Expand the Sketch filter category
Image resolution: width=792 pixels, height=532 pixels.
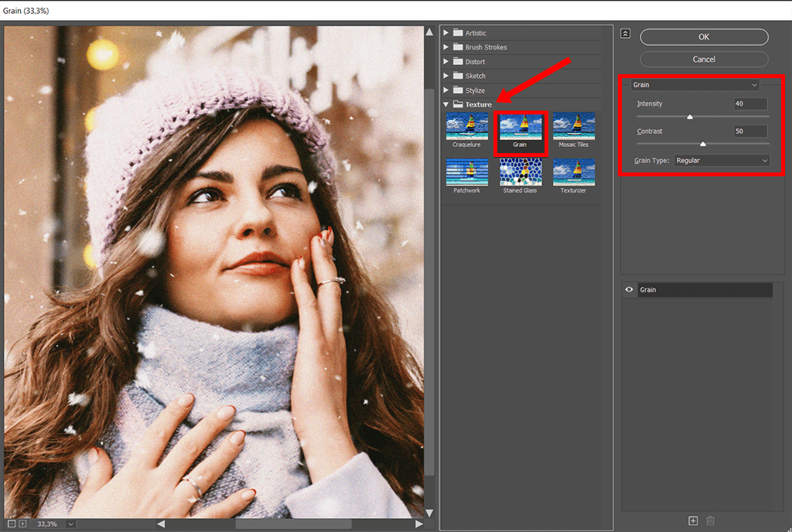tap(446, 76)
